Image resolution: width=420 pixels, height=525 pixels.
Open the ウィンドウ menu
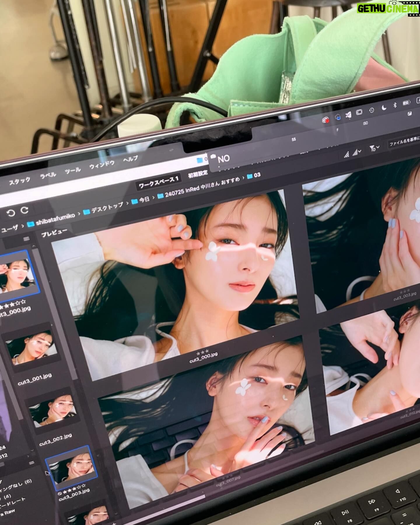click(x=102, y=164)
